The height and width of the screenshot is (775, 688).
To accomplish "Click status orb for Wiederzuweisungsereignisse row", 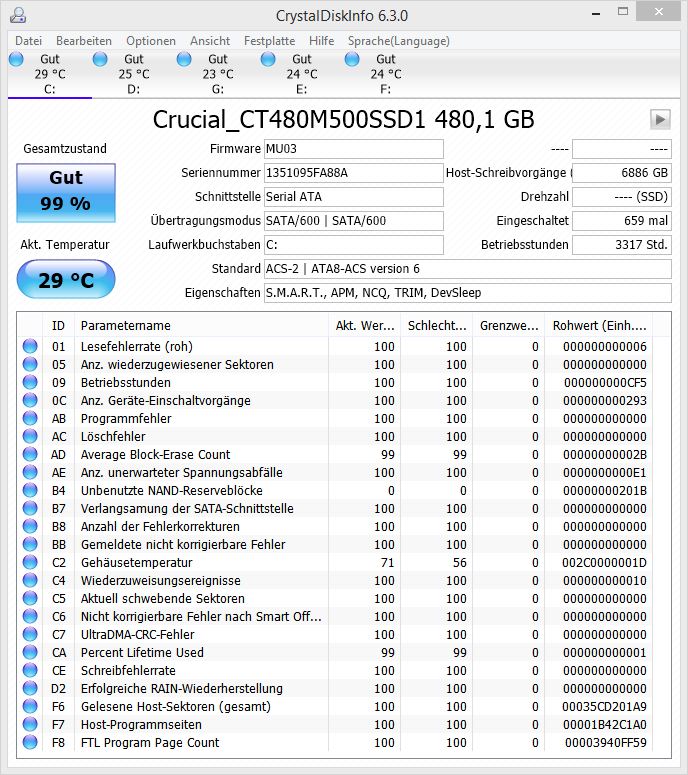I will 30,580.
